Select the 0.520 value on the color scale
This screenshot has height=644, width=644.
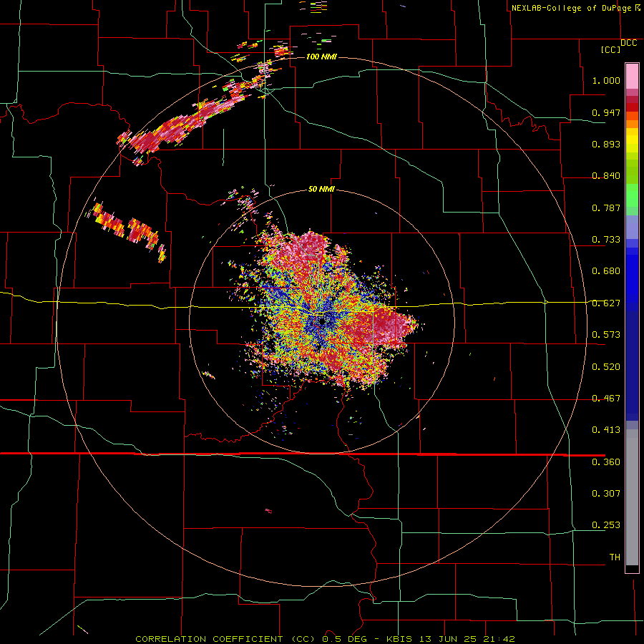tap(606, 367)
